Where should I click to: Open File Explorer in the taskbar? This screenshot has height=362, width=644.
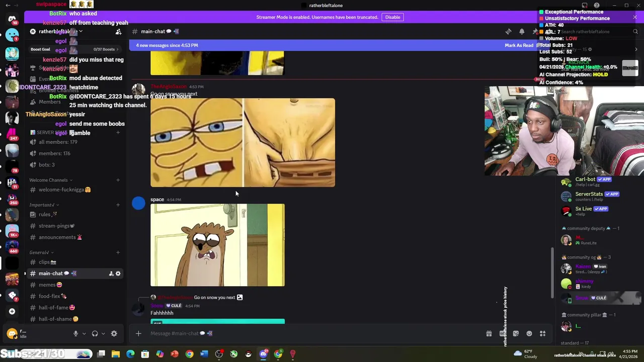point(116,354)
